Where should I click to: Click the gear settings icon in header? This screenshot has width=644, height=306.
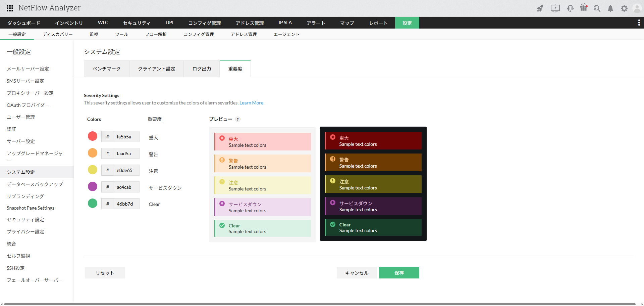[624, 8]
